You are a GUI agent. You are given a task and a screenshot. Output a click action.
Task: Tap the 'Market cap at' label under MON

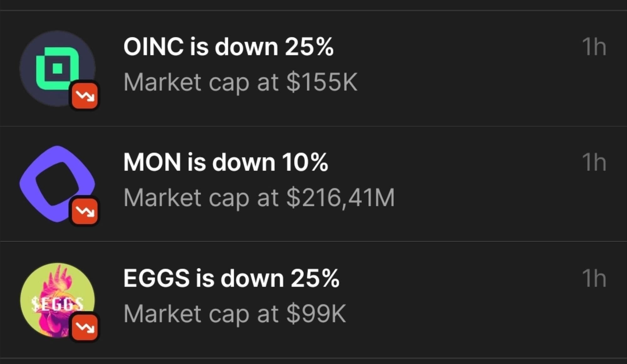click(201, 198)
